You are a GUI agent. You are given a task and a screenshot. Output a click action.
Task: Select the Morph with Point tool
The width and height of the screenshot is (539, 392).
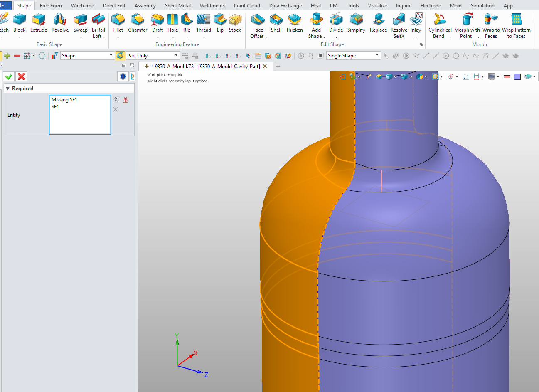point(467,26)
